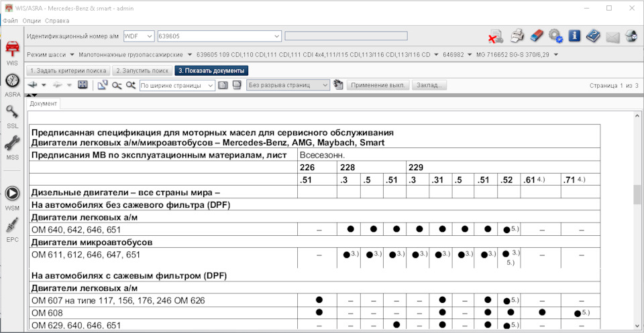Expand 'Малотоннажные грузопассажирские' dropdown
This screenshot has height=333, width=644.
[189, 54]
